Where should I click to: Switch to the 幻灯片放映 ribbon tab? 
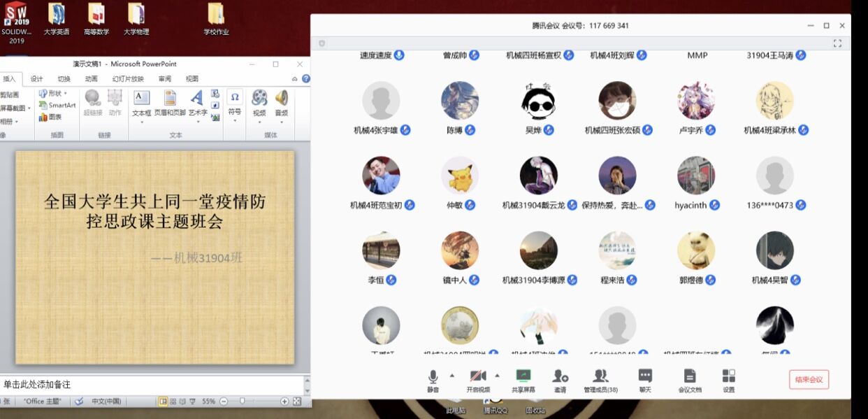[x=128, y=79]
